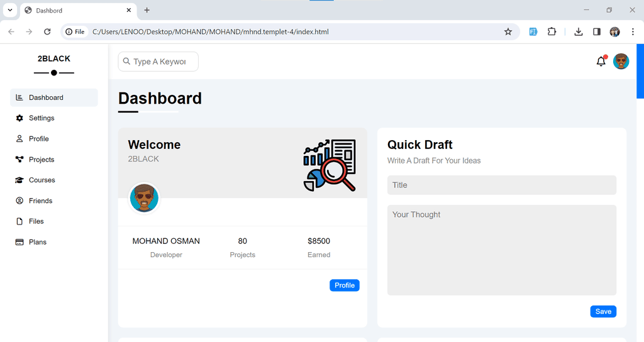Click the Quick Draft heading

[x=419, y=145]
